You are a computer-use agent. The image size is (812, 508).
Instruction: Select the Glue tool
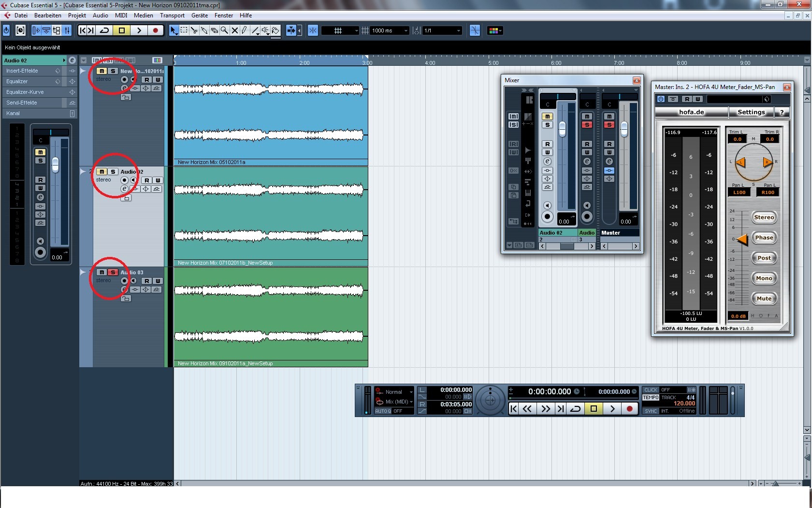(x=204, y=30)
